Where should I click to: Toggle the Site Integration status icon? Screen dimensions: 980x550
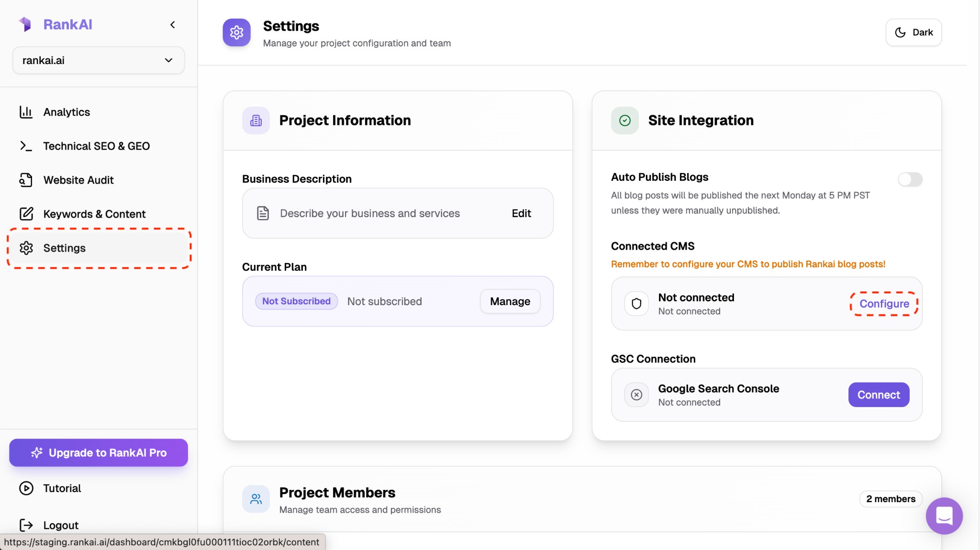click(624, 120)
